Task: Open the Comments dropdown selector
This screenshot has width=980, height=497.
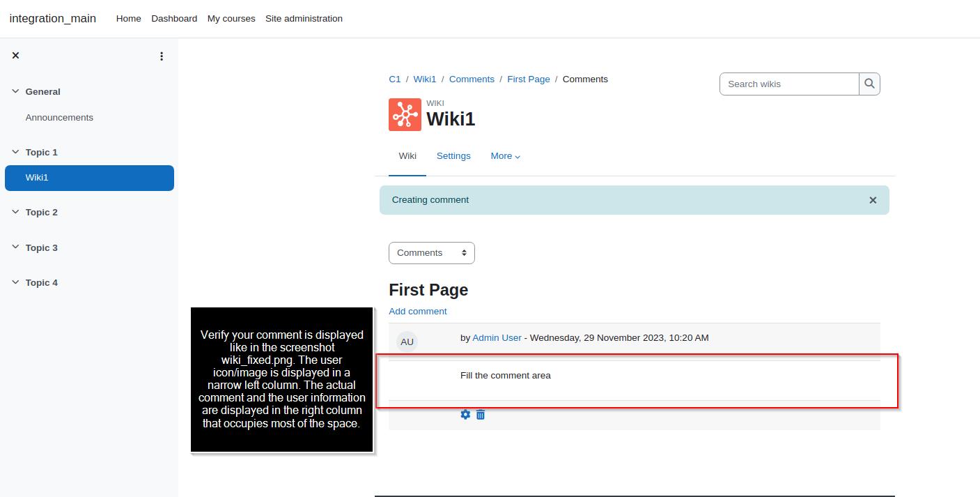Action: coord(432,253)
